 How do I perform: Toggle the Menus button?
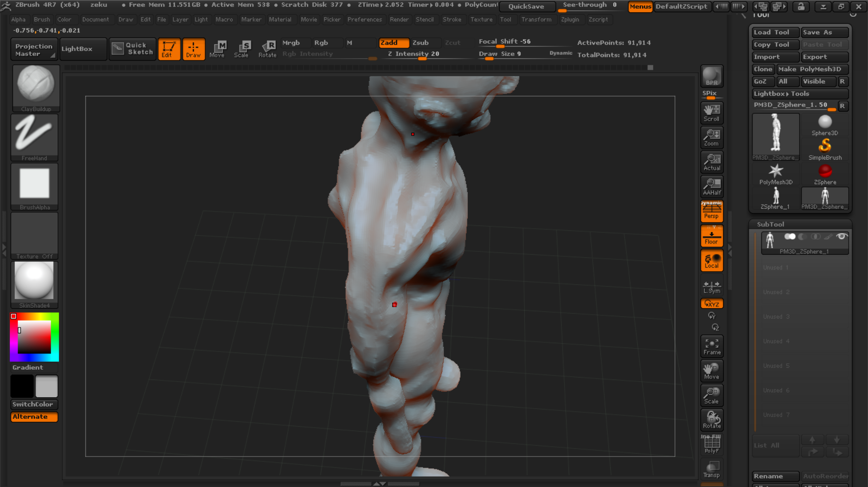640,6
